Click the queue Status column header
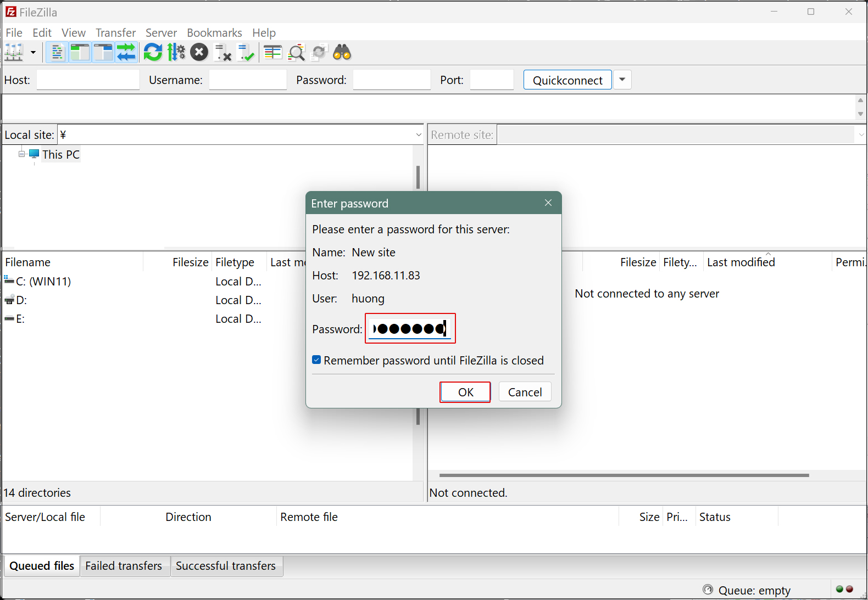Image resolution: width=868 pixels, height=600 pixels. click(x=737, y=517)
